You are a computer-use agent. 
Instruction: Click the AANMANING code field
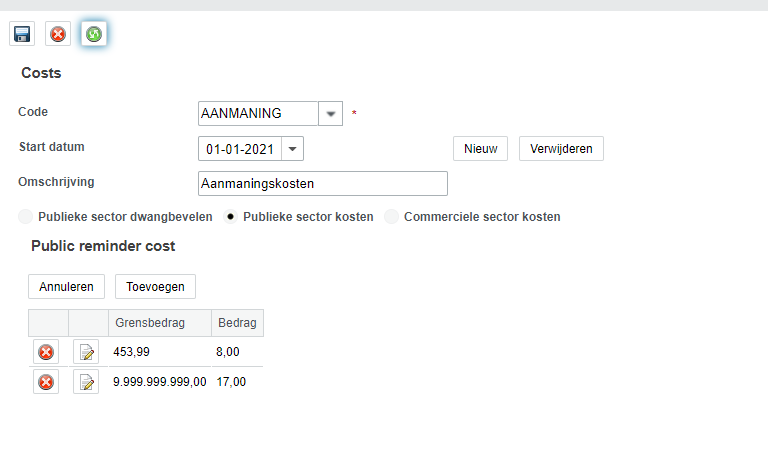click(x=258, y=114)
